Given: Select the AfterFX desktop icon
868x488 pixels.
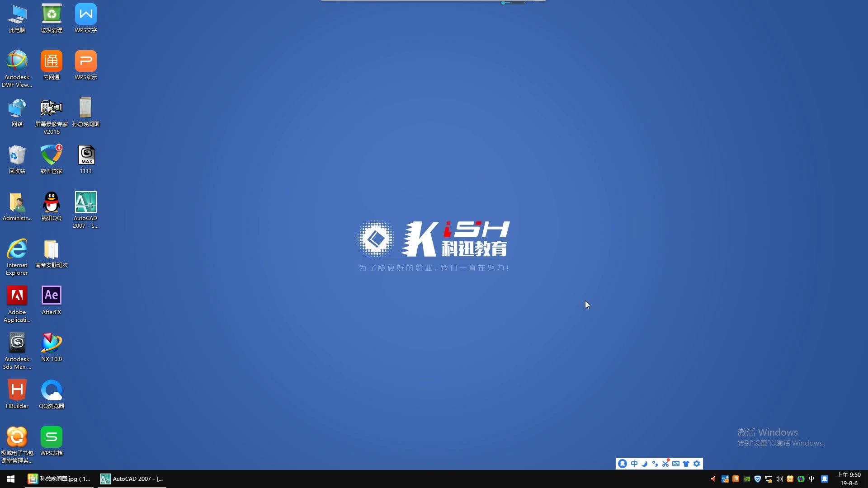Looking at the screenshot, I should pos(52,300).
